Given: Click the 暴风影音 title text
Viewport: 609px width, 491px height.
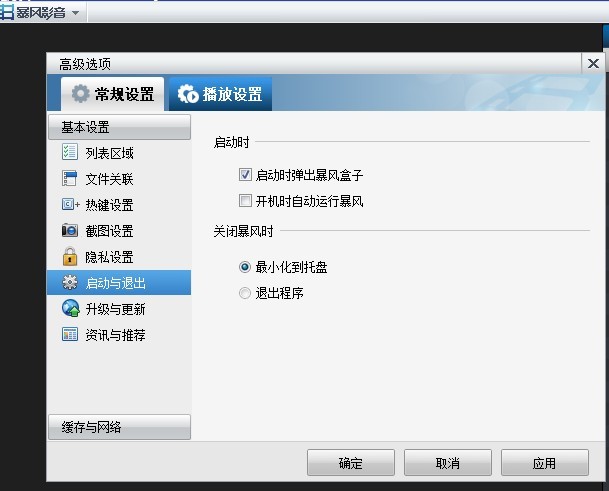Looking at the screenshot, I should coord(41,13).
